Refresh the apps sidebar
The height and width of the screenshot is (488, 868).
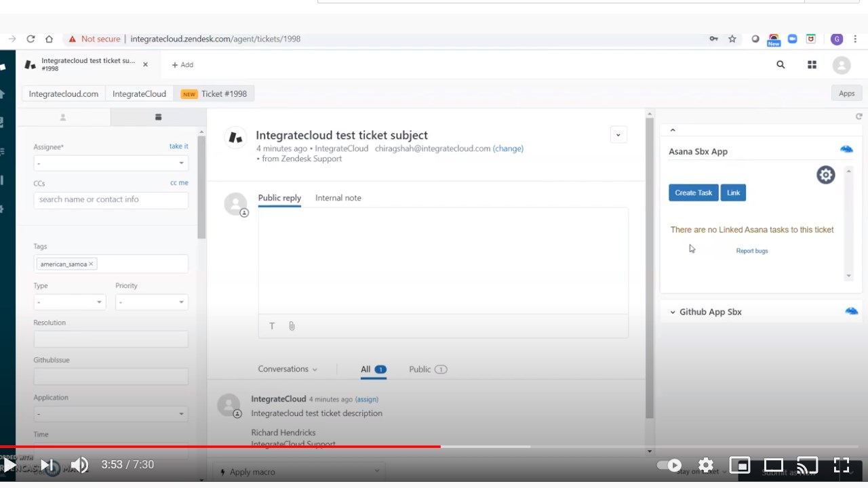[859, 117]
